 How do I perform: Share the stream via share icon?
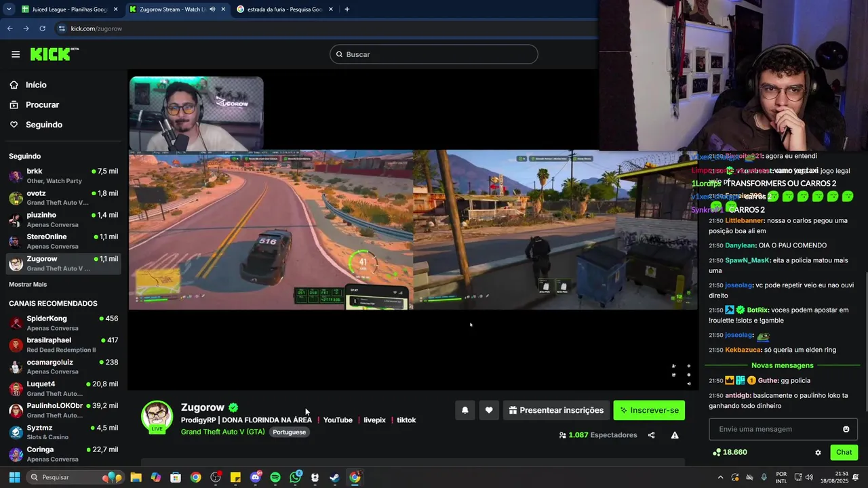click(x=651, y=435)
